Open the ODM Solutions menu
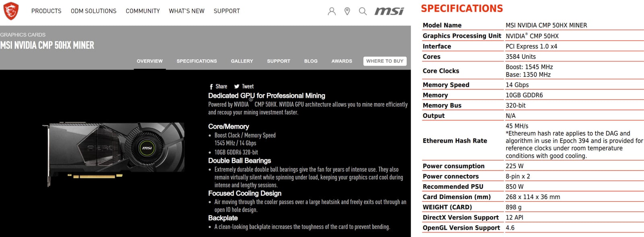Screen dimensions: 644x237 tap(93, 11)
